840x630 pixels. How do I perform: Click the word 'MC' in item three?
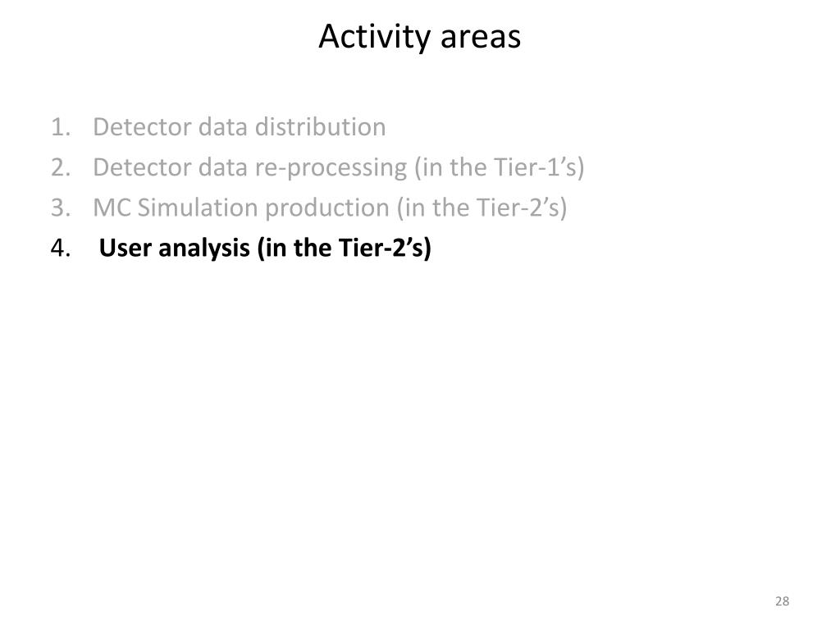112,208
